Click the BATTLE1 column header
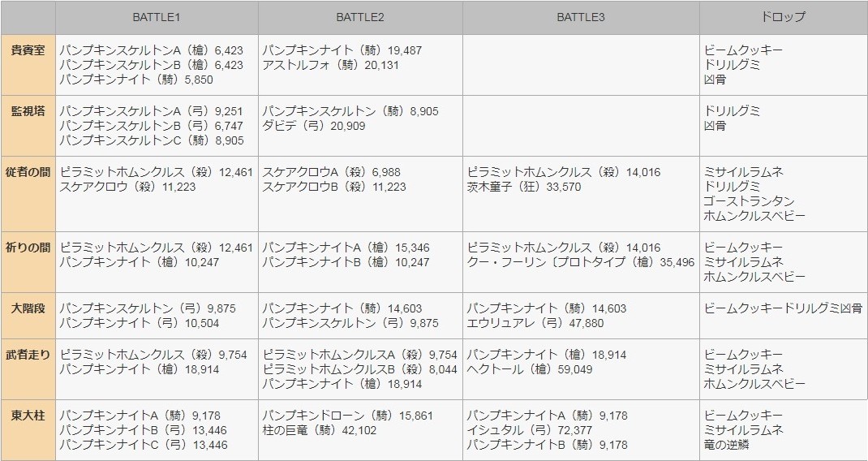The image size is (868, 461). tap(157, 17)
